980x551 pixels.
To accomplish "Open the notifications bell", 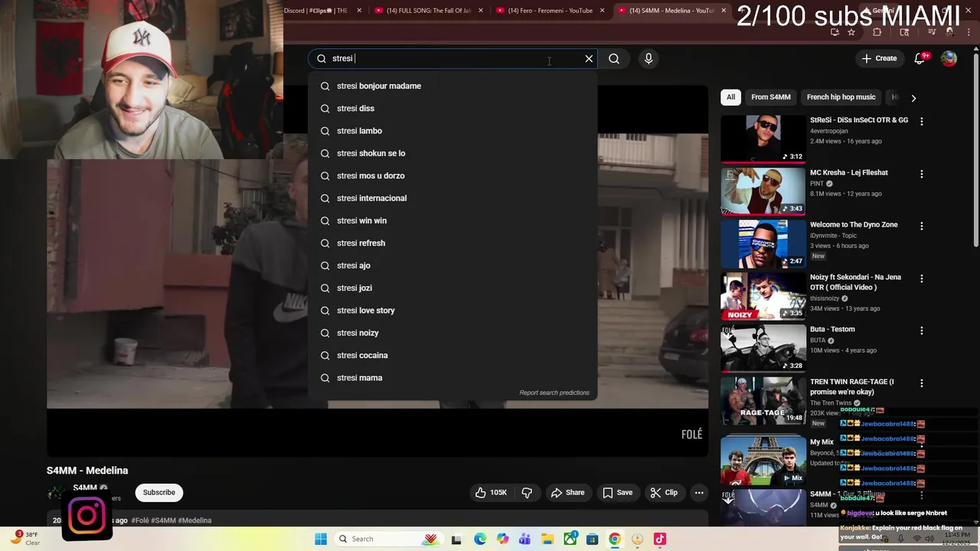I will (920, 58).
